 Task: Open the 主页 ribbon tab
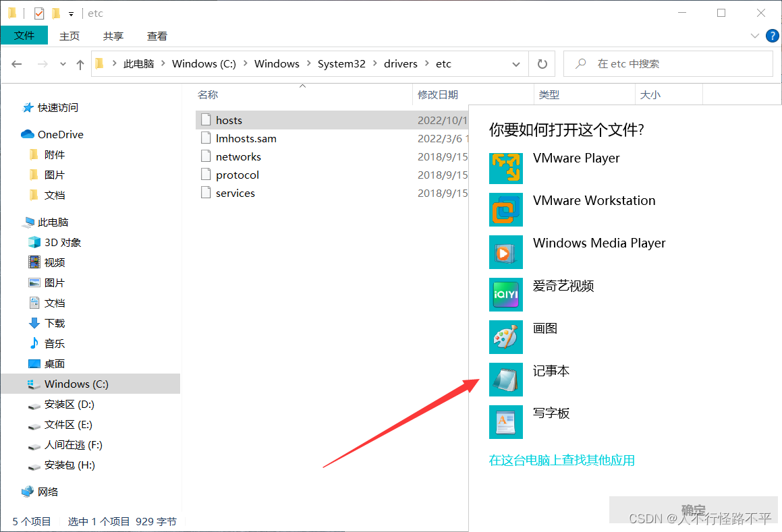click(69, 36)
